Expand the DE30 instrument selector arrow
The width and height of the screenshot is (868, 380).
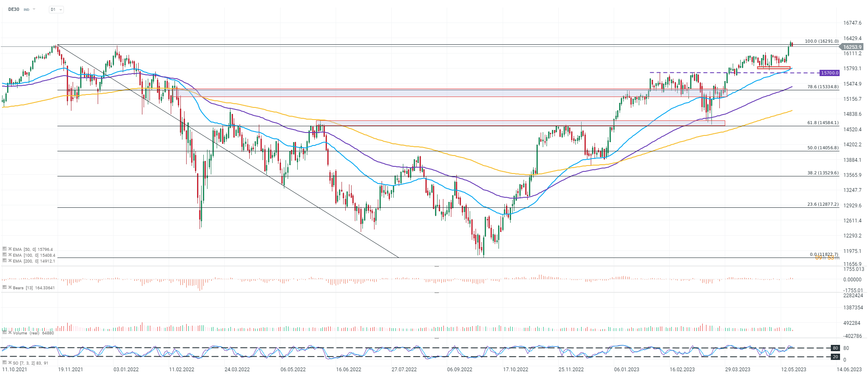[34, 9]
